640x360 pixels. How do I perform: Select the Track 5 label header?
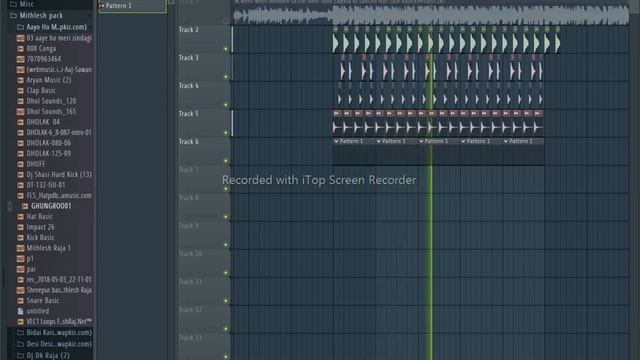(189, 114)
